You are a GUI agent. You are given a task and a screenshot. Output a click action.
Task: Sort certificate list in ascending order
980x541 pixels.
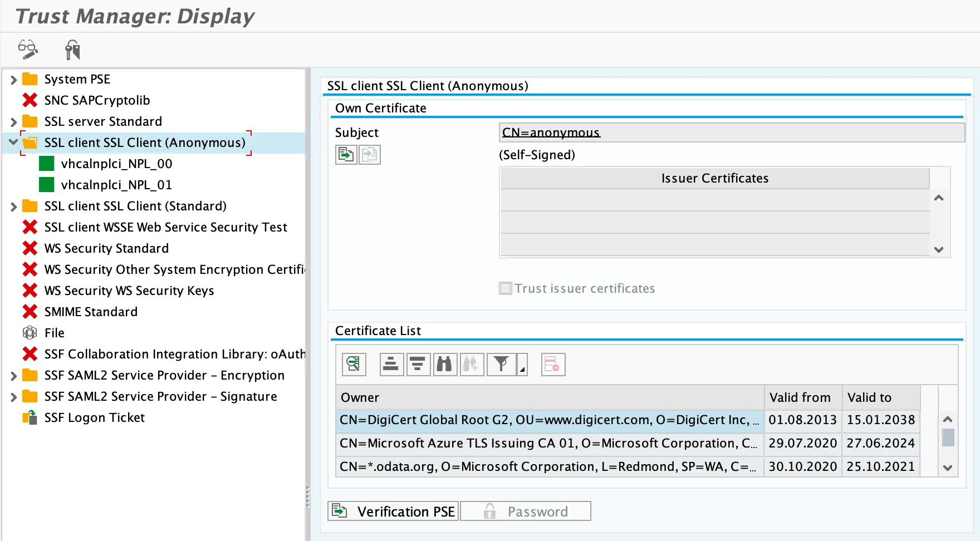391,365
